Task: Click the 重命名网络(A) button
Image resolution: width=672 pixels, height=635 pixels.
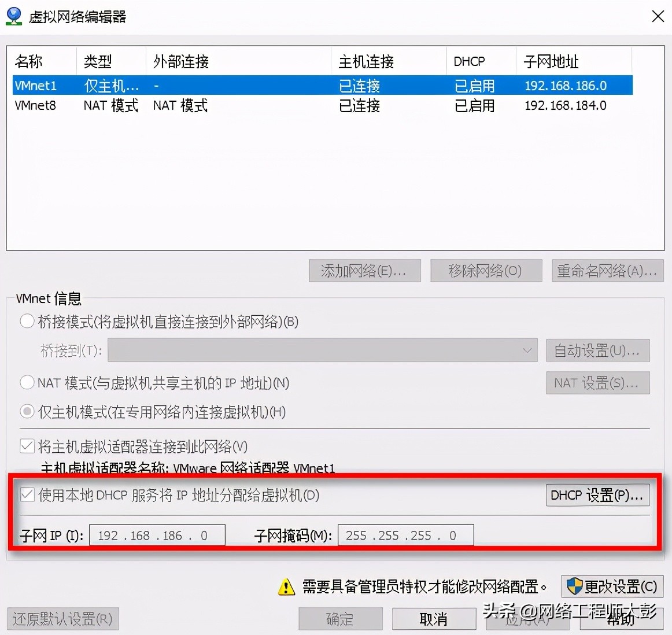Action: [x=607, y=270]
